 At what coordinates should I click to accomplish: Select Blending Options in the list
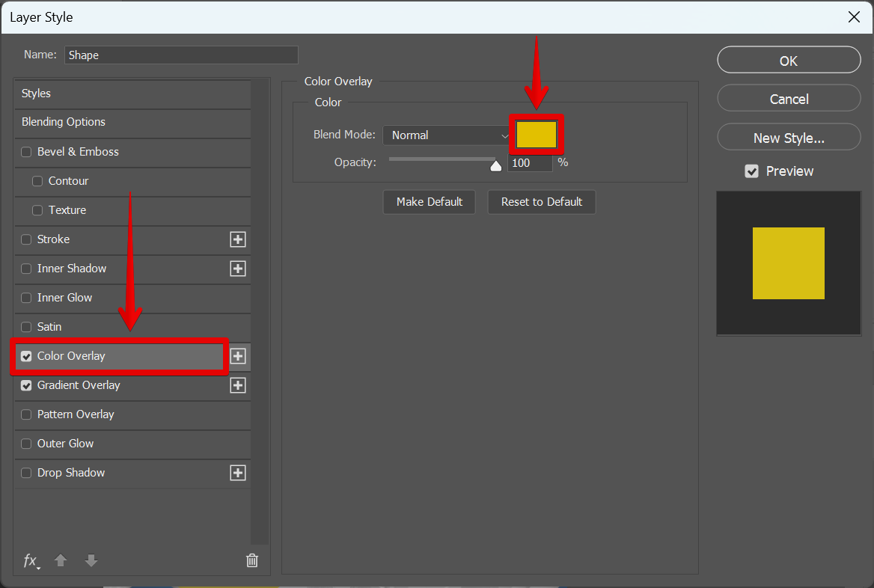[132, 122]
